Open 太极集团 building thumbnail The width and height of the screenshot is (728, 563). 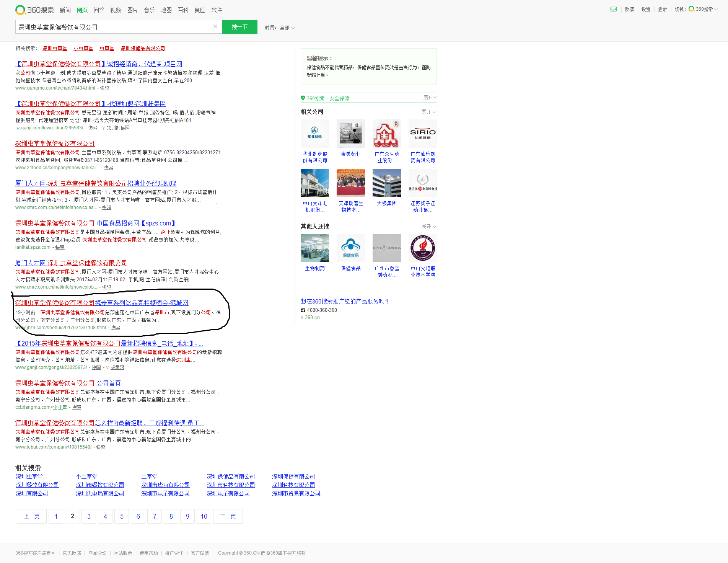pyautogui.click(x=387, y=183)
